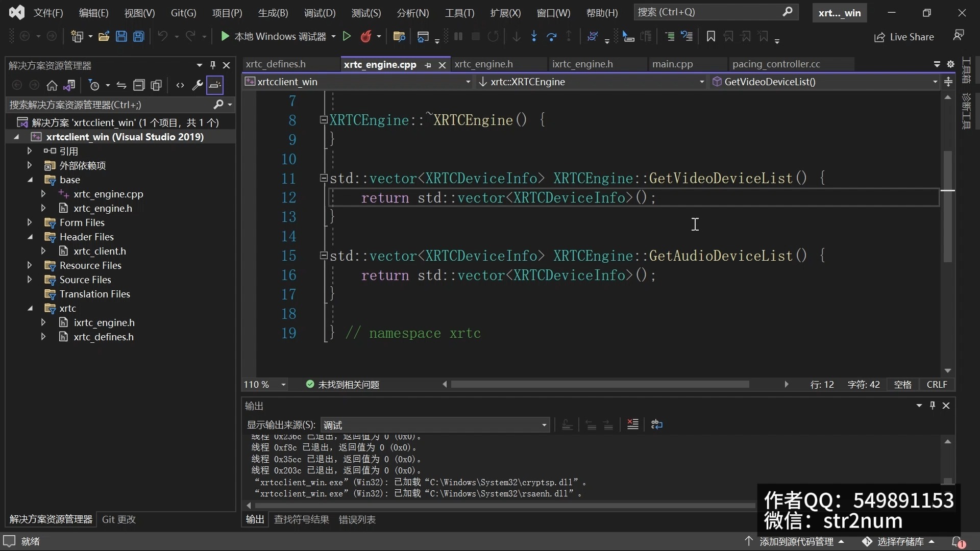Switch to the Git 更改 panel tab
Image resolution: width=980 pixels, height=551 pixels.
tap(119, 519)
